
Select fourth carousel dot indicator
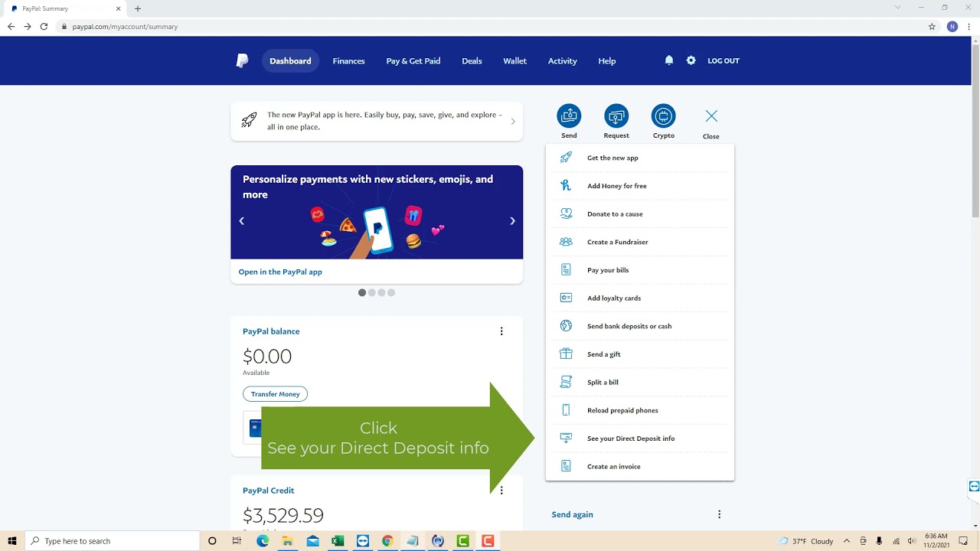click(x=391, y=292)
